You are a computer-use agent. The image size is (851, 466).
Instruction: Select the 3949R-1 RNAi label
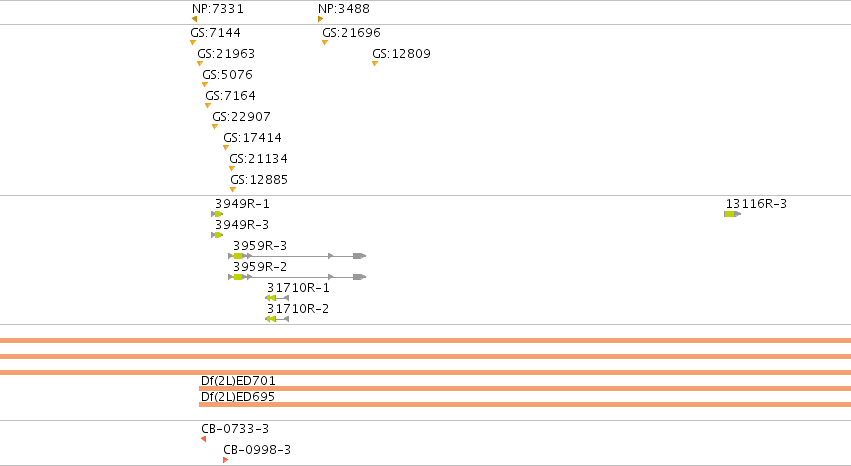tap(242, 204)
